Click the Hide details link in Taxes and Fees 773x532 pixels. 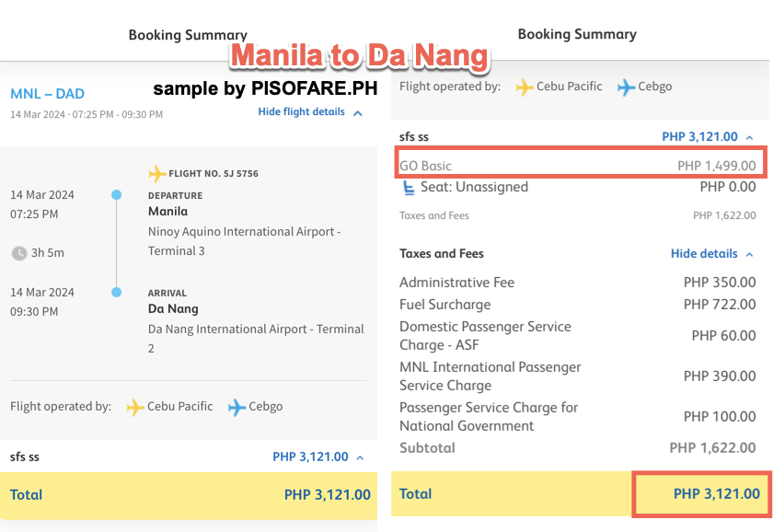click(x=704, y=254)
